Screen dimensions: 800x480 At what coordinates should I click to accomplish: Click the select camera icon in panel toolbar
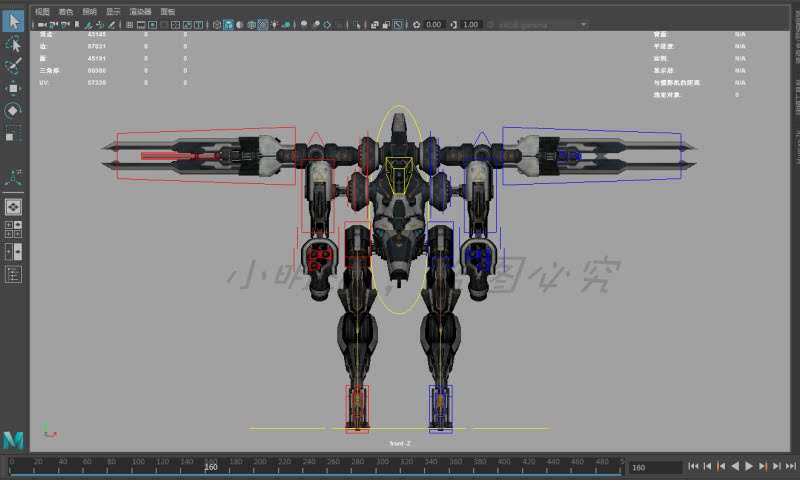42,24
